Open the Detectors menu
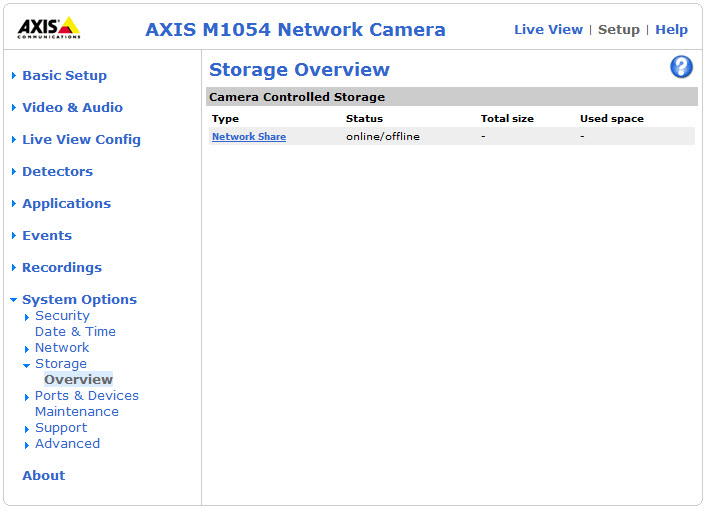 (x=58, y=172)
